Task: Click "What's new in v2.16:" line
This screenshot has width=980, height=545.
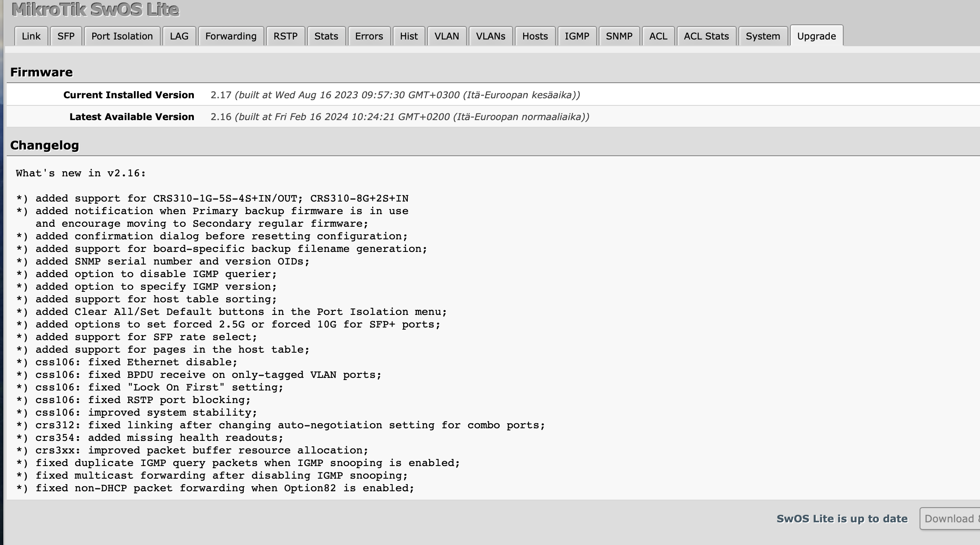Action: (x=81, y=173)
